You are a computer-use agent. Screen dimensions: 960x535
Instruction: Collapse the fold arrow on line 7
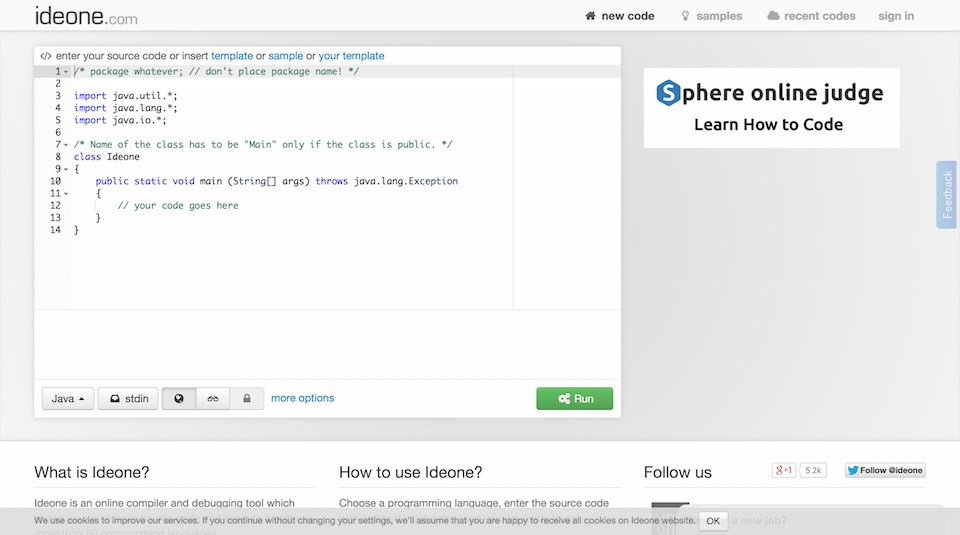pyautogui.click(x=66, y=145)
